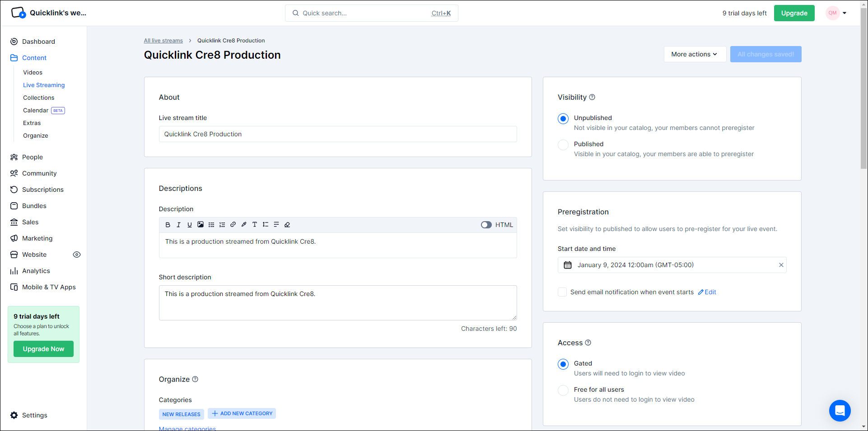Clear the start date and time

(x=781, y=265)
